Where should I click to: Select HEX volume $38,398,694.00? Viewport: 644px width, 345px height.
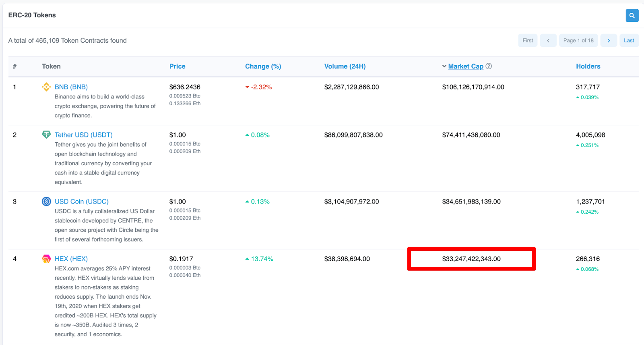pyautogui.click(x=347, y=259)
